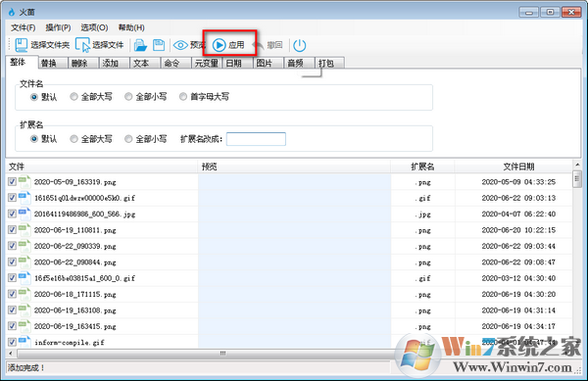The width and height of the screenshot is (588, 381).
Task: Open configuration with the folder-open icon
Action: click(140, 45)
